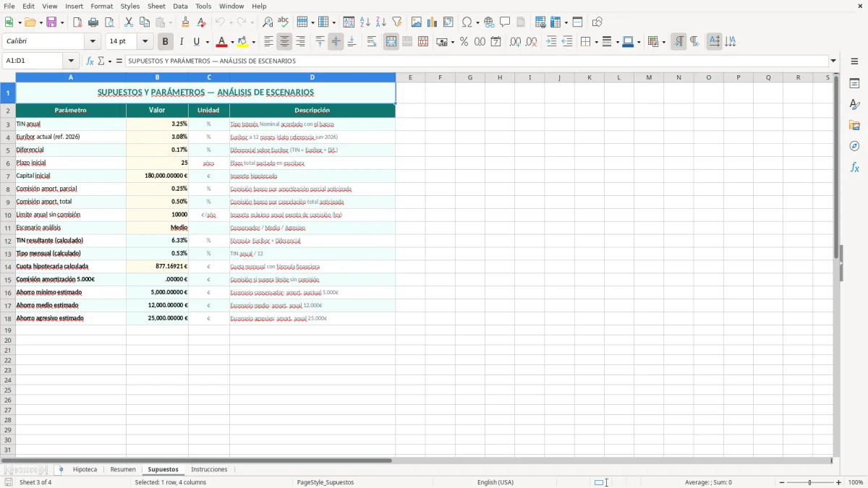Toggle Center Horizontally alignment
Image resolution: width=868 pixels, height=488 pixels.
point(285,42)
